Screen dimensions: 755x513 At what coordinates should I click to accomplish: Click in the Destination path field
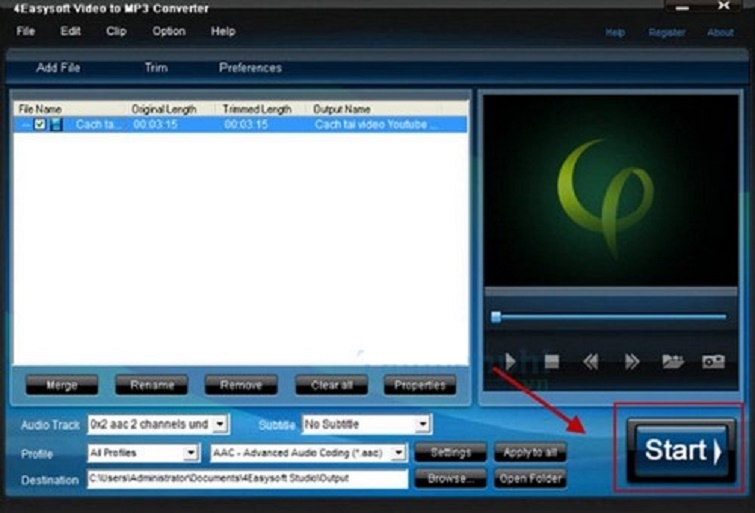[247, 479]
